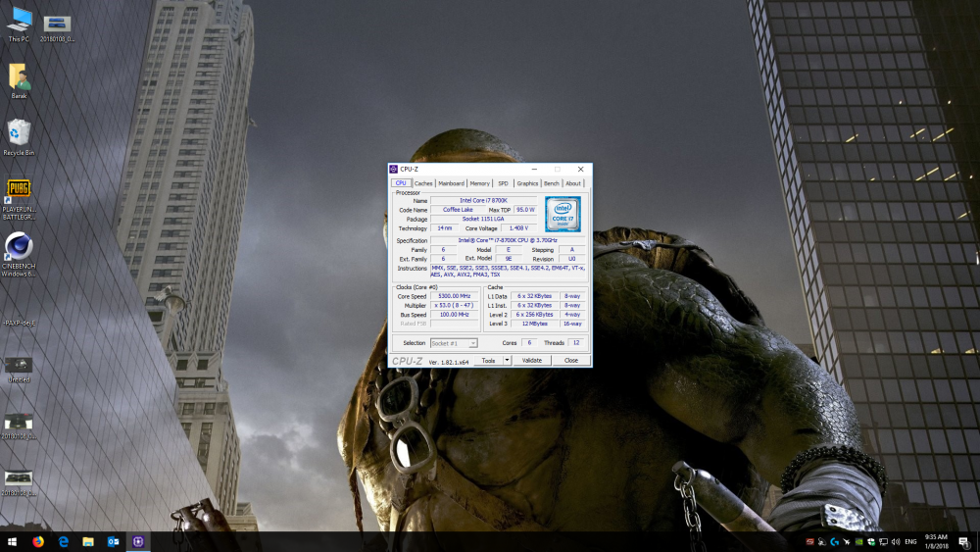Click the Revision value U0
This screenshot has width=980, height=552.
(572, 259)
